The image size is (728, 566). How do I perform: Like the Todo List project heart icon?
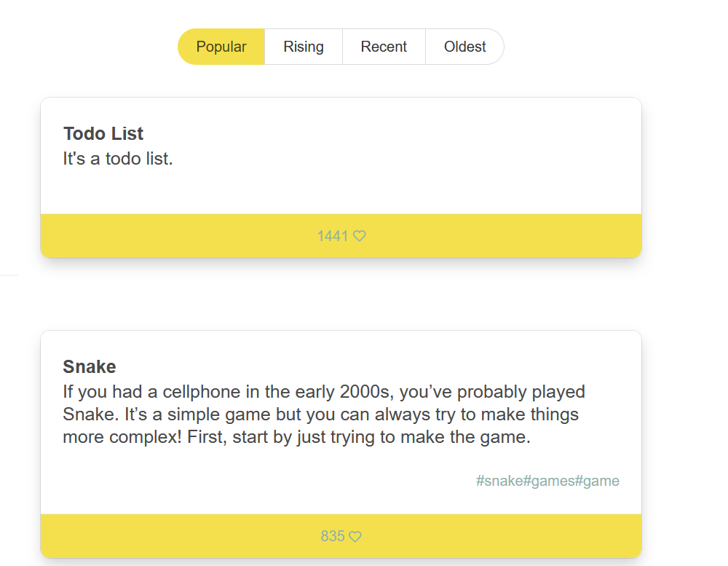point(360,236)
